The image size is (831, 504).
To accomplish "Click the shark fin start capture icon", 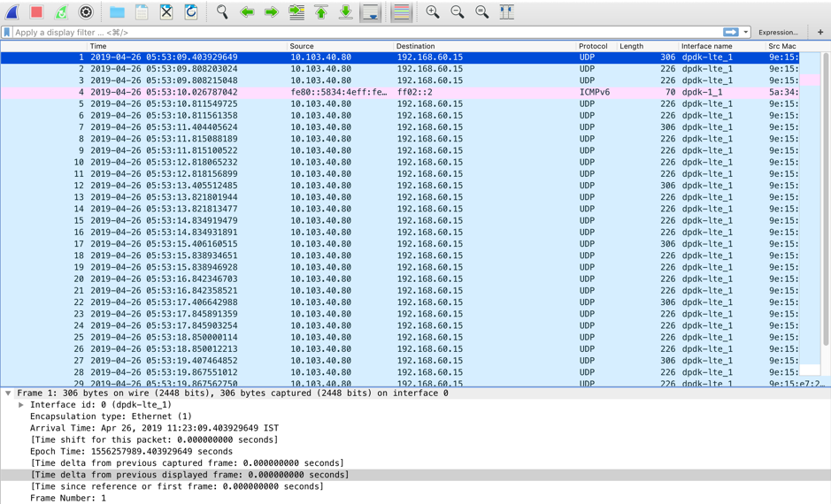I will click(12, 11).
